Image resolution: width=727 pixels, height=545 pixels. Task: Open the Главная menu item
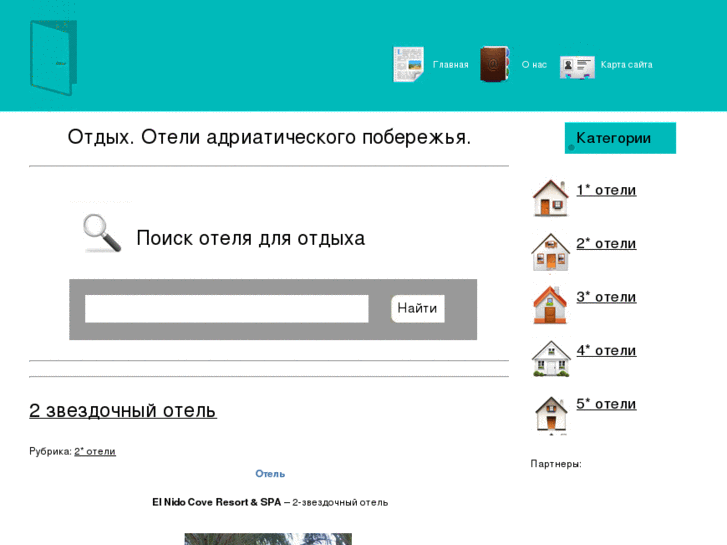[x=450, y=65]
